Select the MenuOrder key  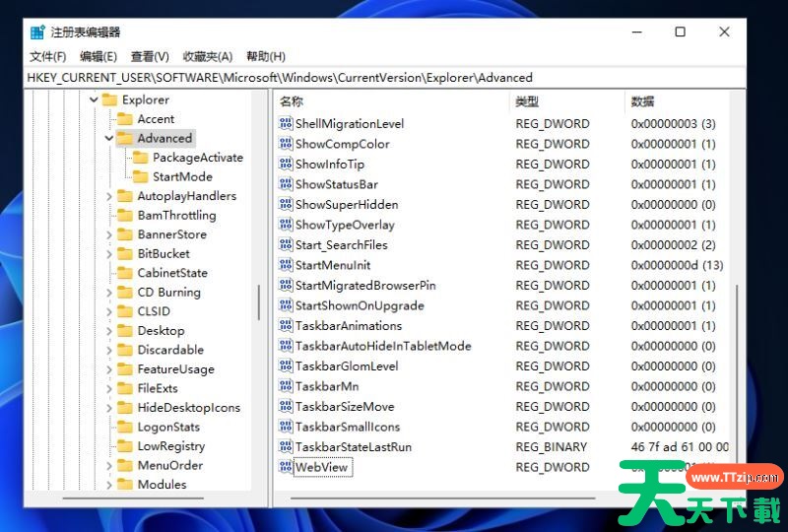coord(169,465)
